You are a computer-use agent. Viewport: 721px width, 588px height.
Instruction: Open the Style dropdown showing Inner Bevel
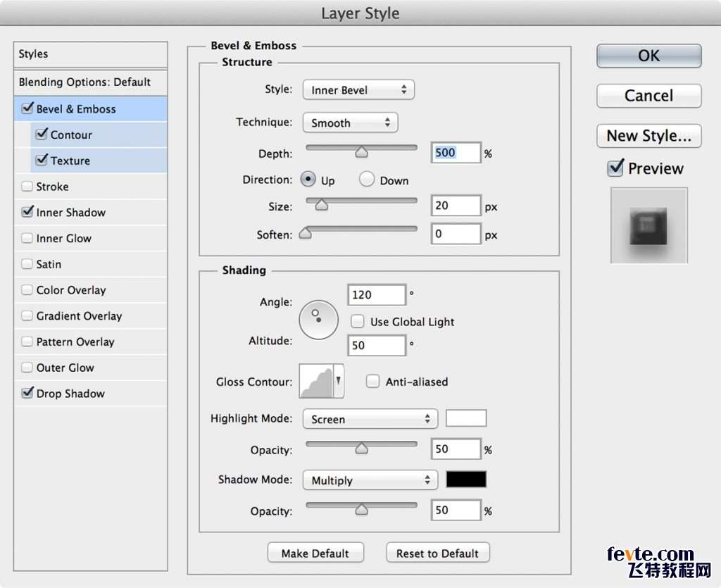pos(358,90)
